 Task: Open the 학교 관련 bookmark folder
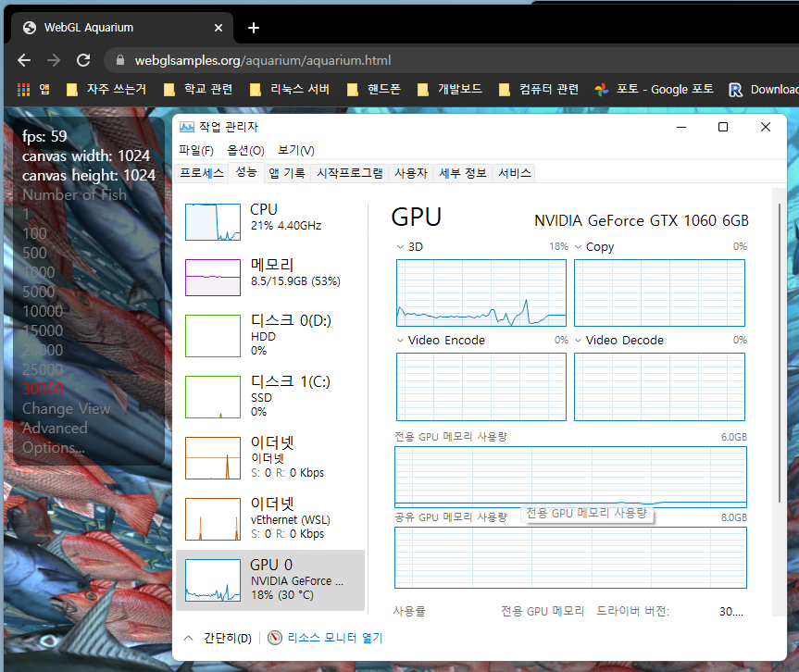click(x=198, y=90)
